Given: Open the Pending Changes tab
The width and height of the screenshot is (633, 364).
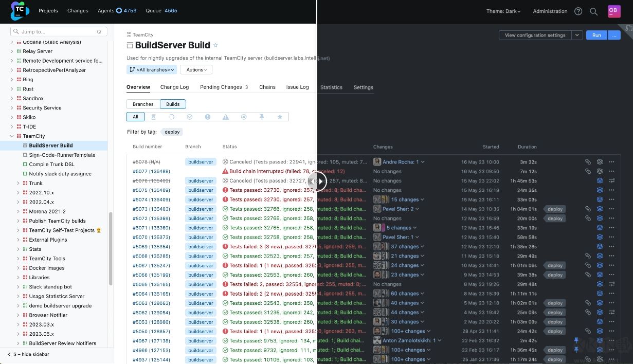Looking at the screenshot, I should [224, 87].
